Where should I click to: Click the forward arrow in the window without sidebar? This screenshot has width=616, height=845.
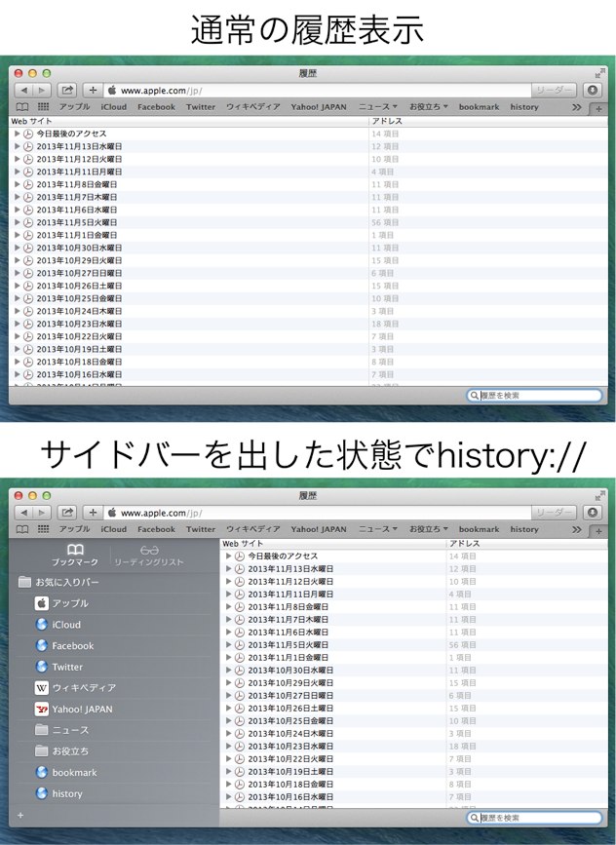[x=42, y=90]
